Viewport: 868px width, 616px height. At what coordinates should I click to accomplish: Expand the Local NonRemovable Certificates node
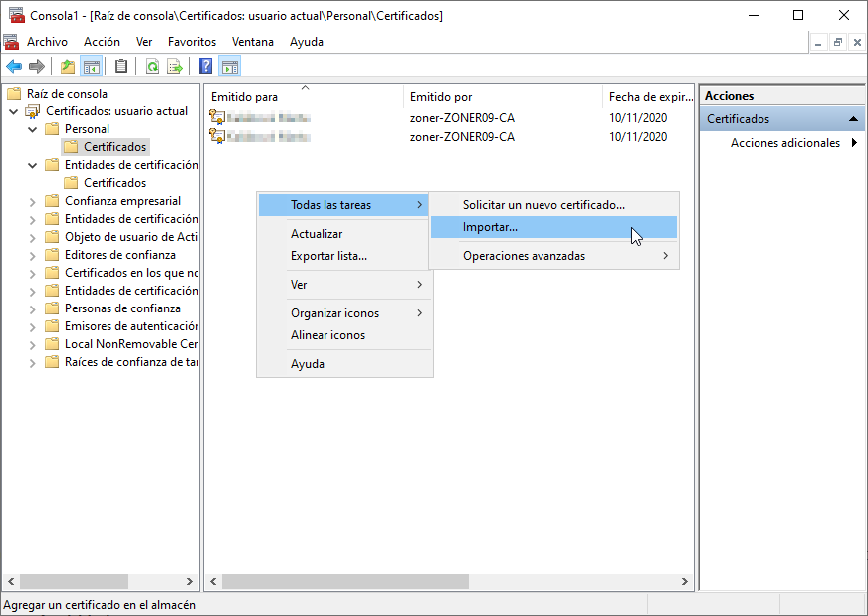[33, 344]
